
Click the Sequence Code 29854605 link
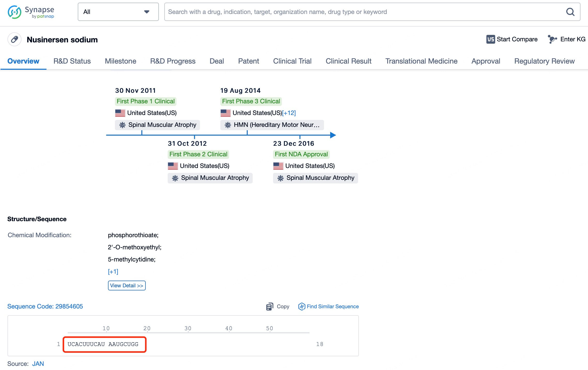pyautogui.click(x=45, y=306)
